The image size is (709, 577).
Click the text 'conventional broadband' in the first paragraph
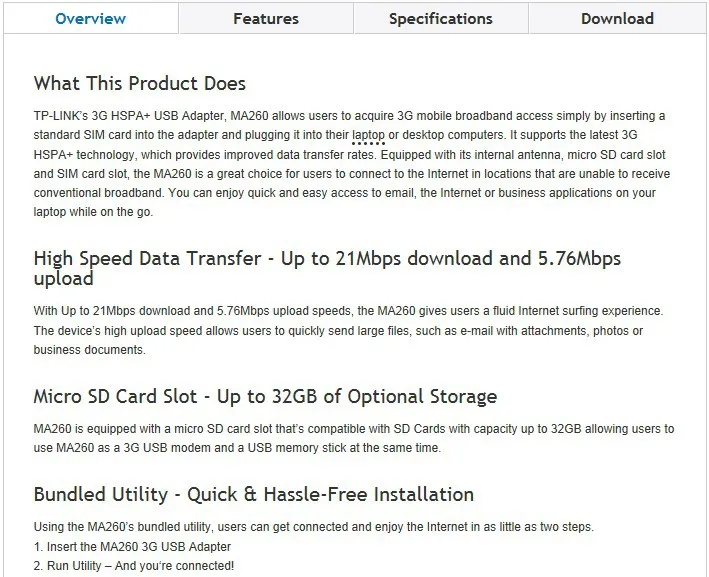(x=99, y=193)
